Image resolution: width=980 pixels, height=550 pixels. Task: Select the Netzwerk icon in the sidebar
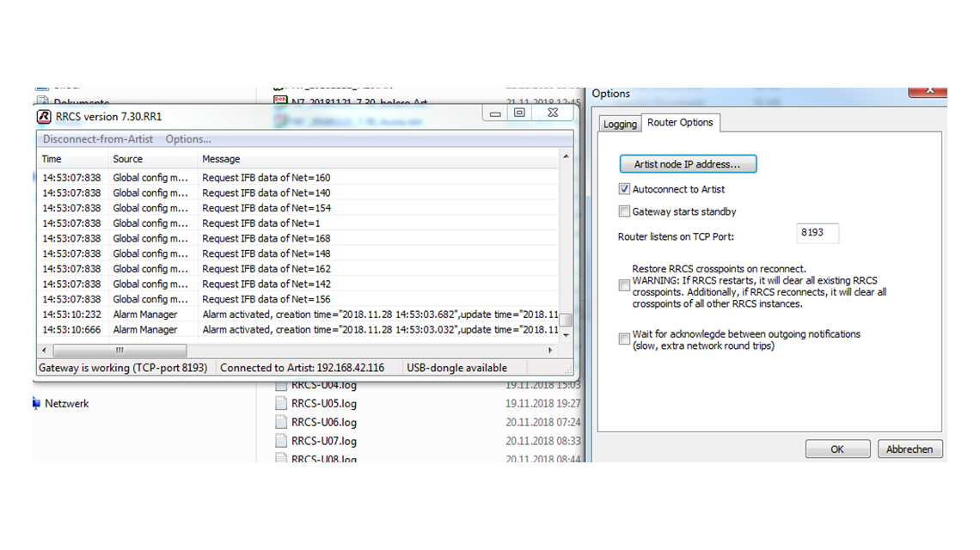pos(35,403)
